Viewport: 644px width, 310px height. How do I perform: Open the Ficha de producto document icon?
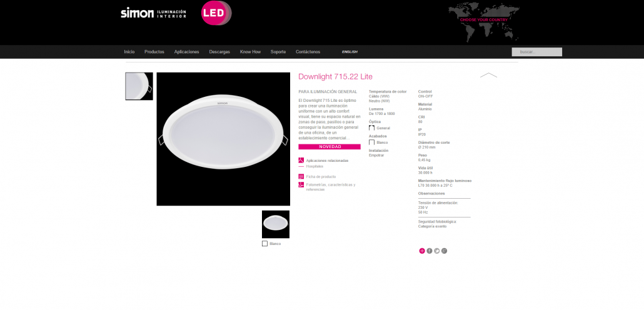pyautogui.click(x=301, y=176)
